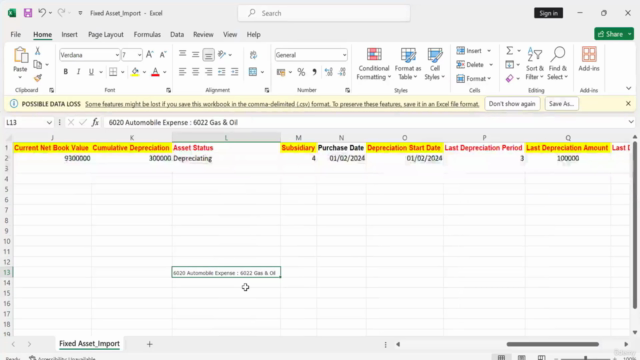640x360 pixels.
Task: Open the font size dropdown
Action: (x=140, y=55)
